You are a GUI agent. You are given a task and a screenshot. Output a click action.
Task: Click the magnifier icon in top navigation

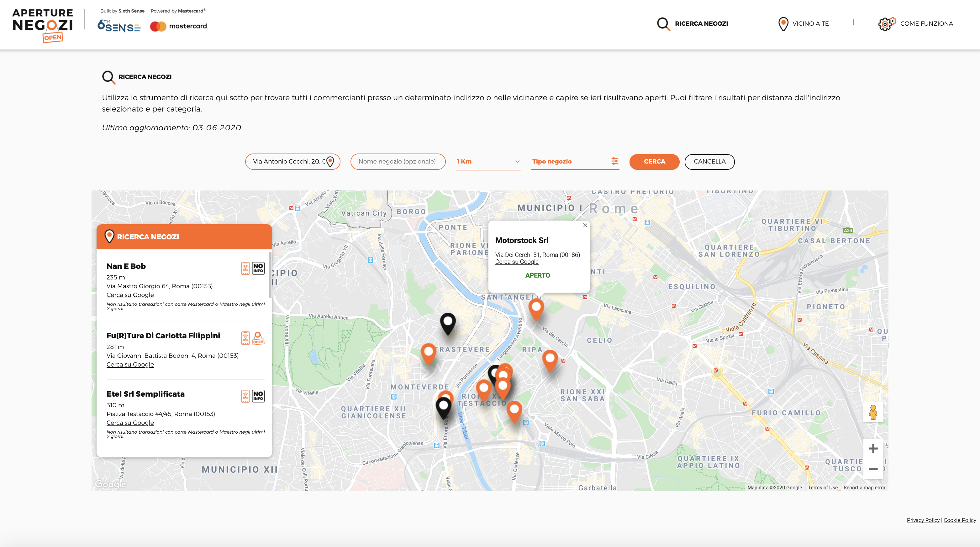click(663, 24)
